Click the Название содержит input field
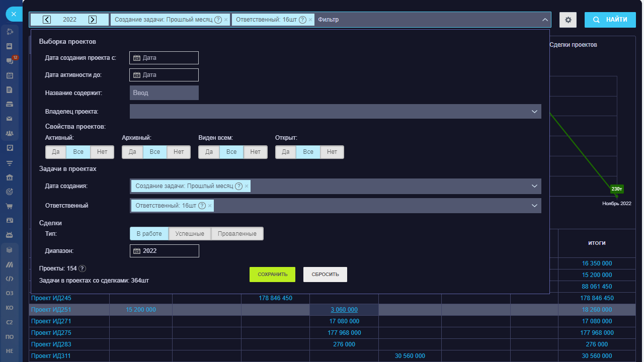644x362 pixels. tap(164, 93)
